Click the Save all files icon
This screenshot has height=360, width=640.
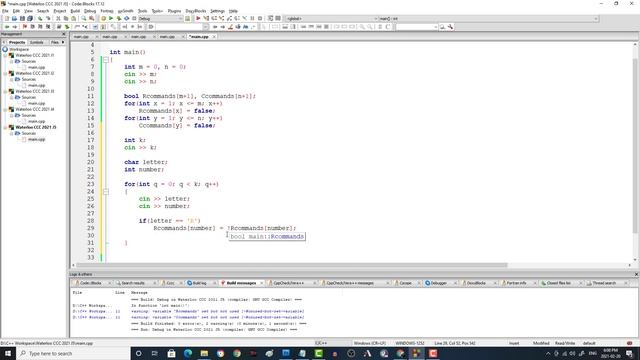tap(30, 18)
